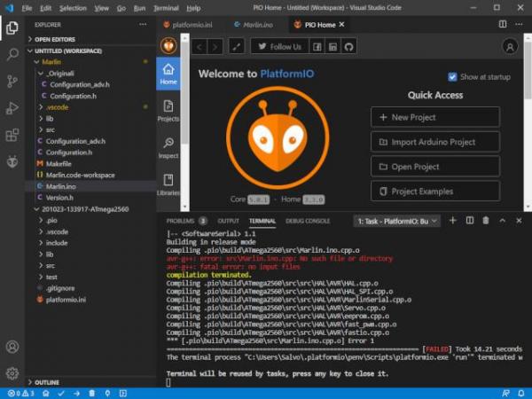Click the Import Arduino Project button
Screen dimensions: 532x399
pyautogui.click(x=434, y=142)
